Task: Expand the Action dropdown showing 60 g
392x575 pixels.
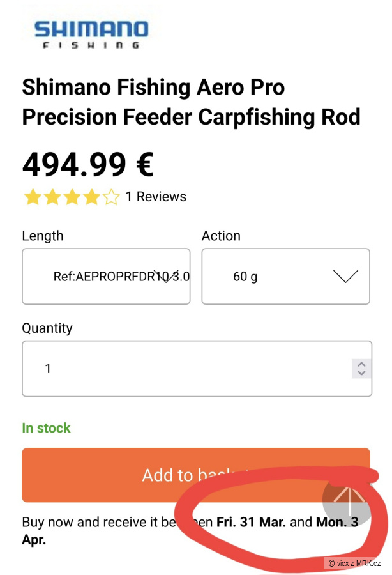Action: pyautogui.click(x=285, y=277)
